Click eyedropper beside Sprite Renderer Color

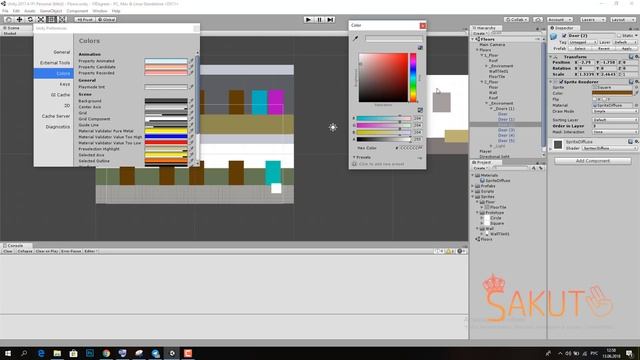(x=636, y=93)
